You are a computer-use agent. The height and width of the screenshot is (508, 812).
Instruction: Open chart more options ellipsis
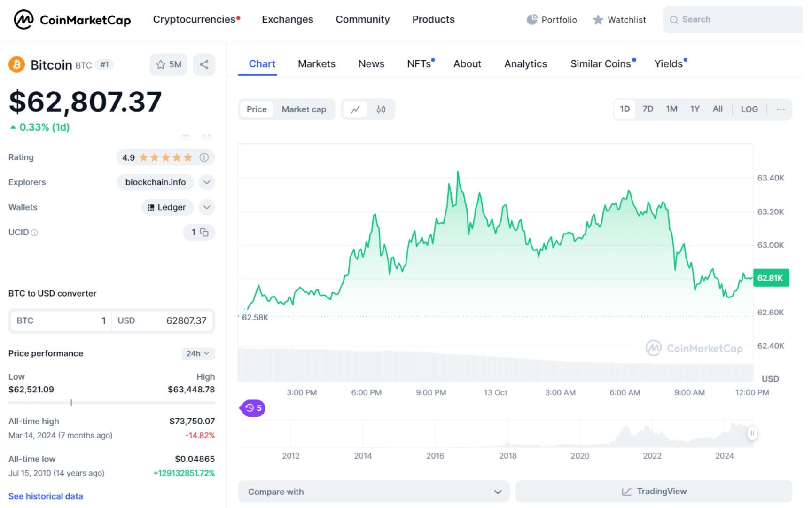point(781,109)
